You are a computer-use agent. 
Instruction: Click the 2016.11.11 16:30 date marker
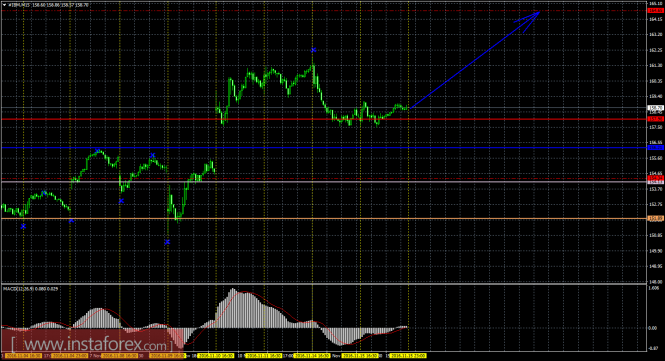[x=264, y=356]
